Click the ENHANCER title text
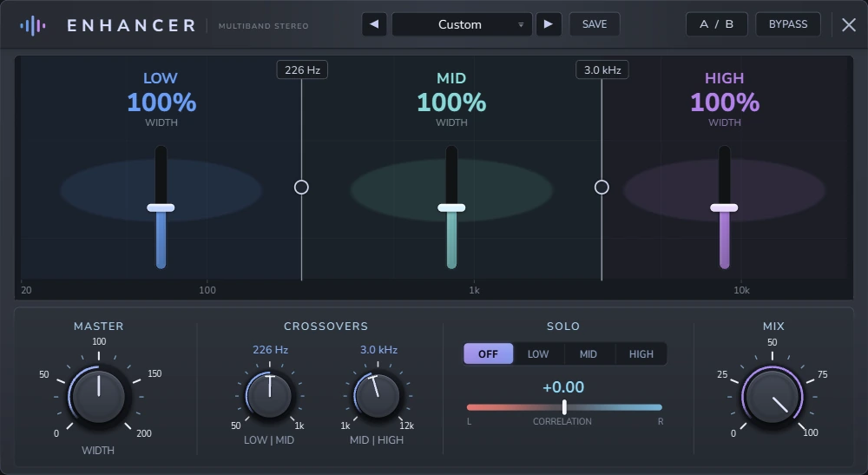The width and height of the screenshot is (868, 475). click(x=131, y=25)
